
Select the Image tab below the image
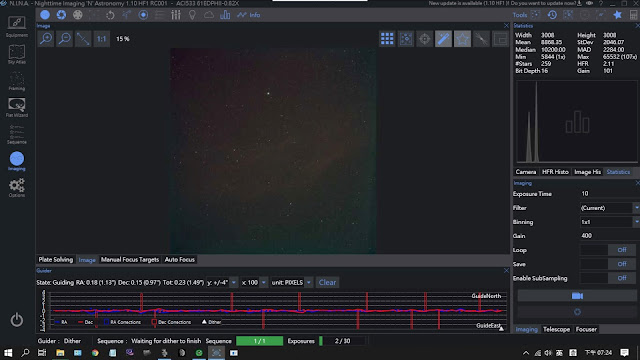coord(87,260)
